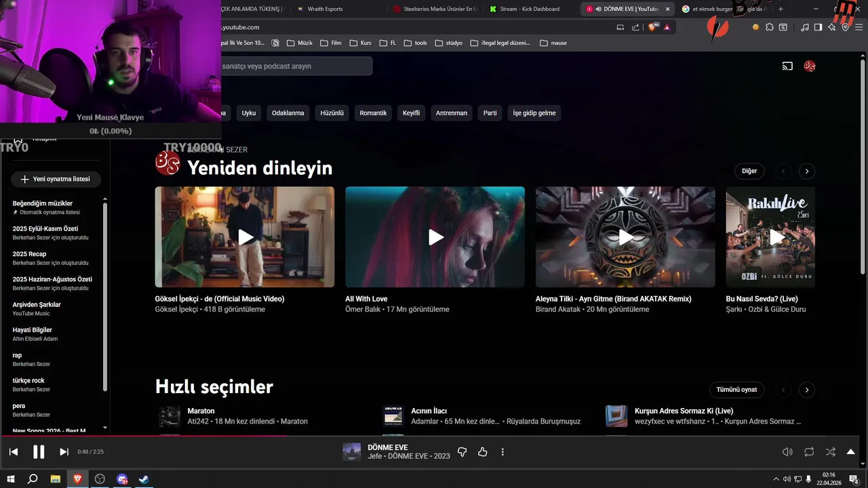
Task: Click the sidebar playlist scrollbar
Action: point(104,296)
